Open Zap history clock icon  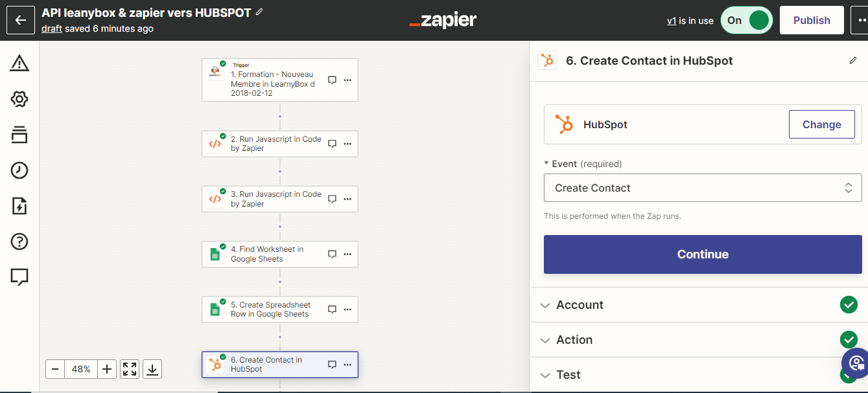pos(19,170)
